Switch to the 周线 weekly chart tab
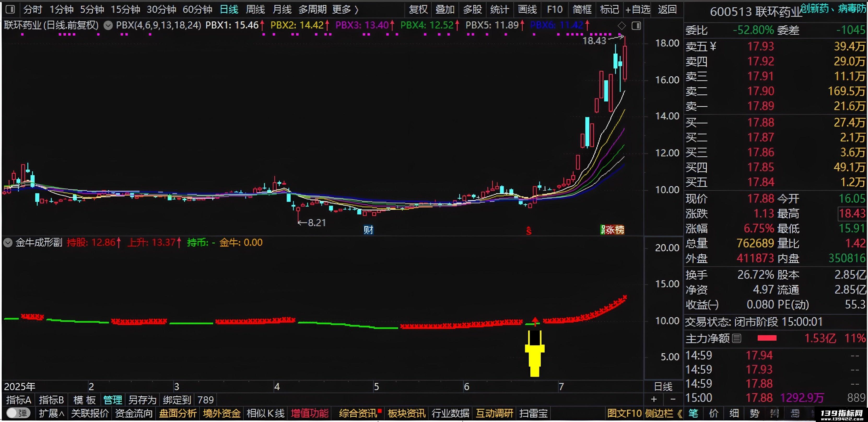The height and width of the screenshot is (422, 868). 255,9
